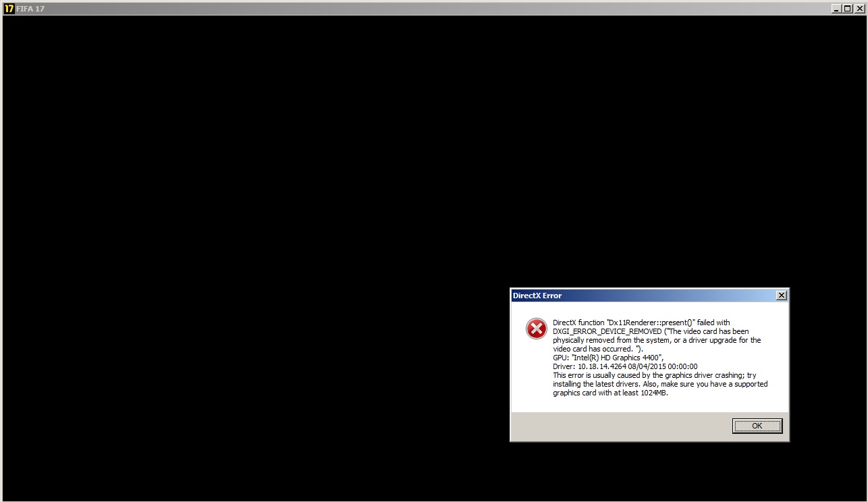Click the FIFA 17 window title text
The image size is (868, 502).
30,9
